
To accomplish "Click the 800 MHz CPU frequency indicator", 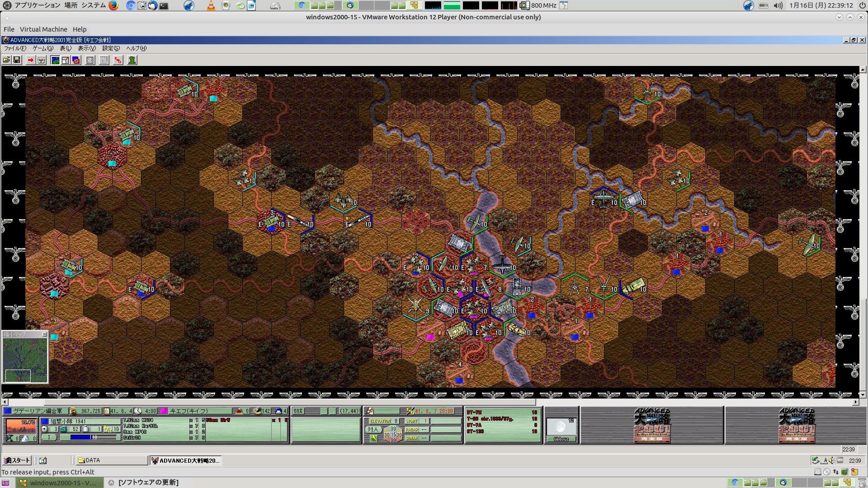I will coord(539,5).
